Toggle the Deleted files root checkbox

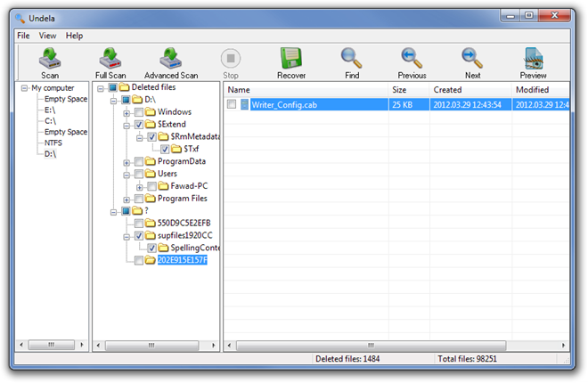[x=113, y=87]
